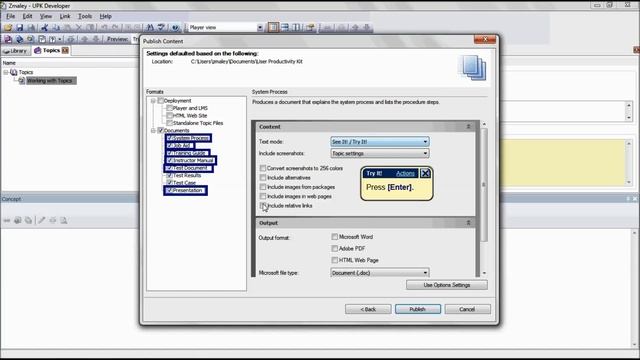
Task: Click the Back button
Action: [x=368, y=309]
